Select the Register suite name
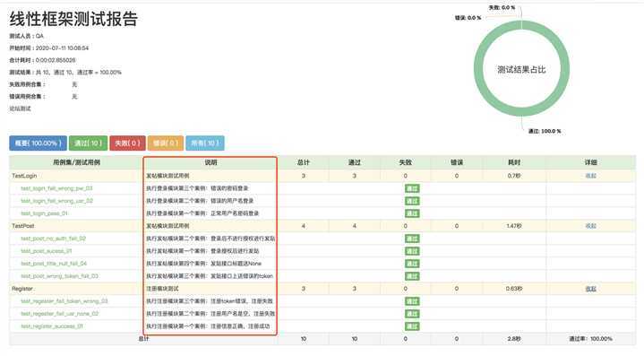Image resolution: width=644 pixels, height=356 pixels. click(x=22, y=289)
